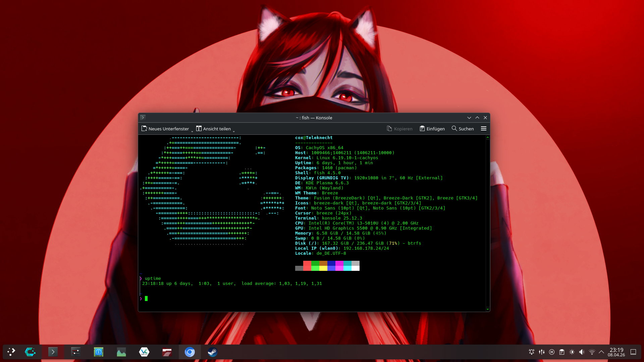Click the "de_DE.UTF-8" locale value
The height and width of the screenshot is (362, 644).
point(331,253)
